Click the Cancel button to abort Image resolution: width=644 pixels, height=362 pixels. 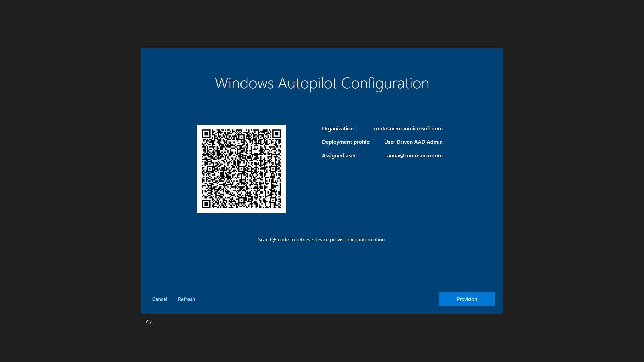point(160,299)
